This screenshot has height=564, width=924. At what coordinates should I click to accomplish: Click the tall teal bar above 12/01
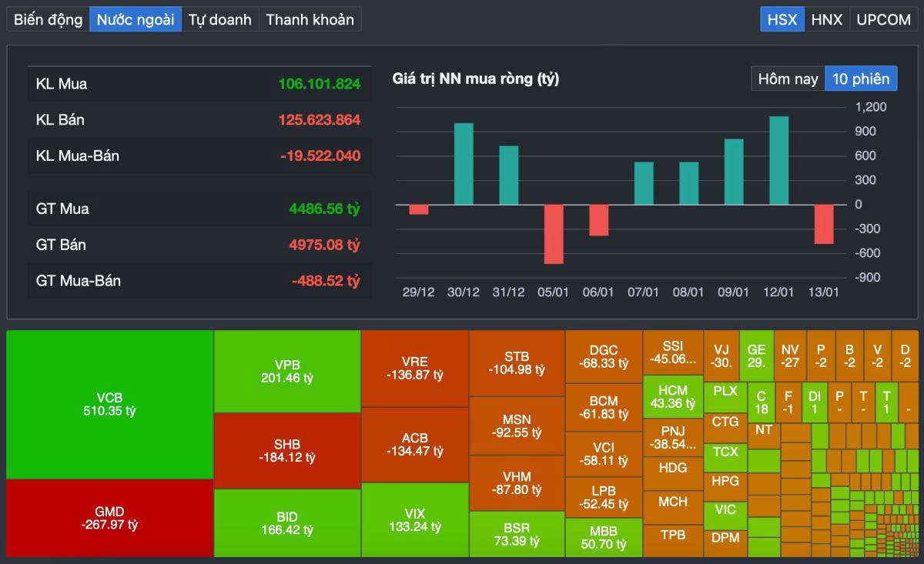pos(778,162)
